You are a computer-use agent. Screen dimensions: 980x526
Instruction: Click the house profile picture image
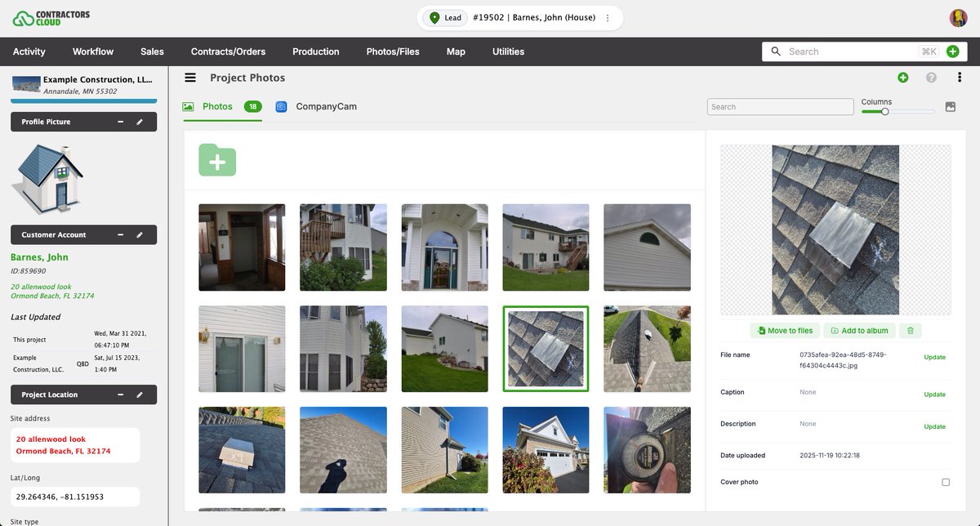tap(47, 178)
